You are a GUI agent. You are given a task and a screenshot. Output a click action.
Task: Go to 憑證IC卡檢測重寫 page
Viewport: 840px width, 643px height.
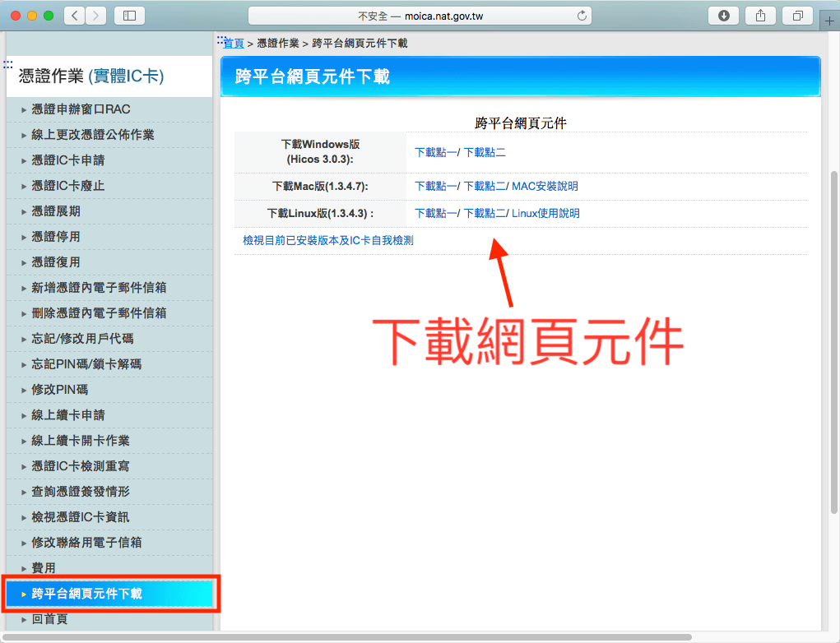(81, 466)
